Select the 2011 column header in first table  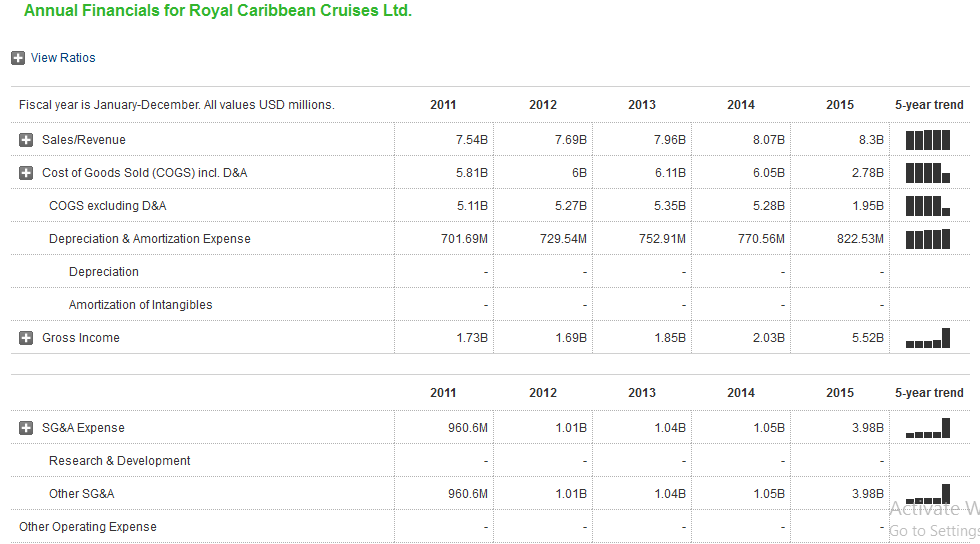pyautogui.click(x=443, y=105)
